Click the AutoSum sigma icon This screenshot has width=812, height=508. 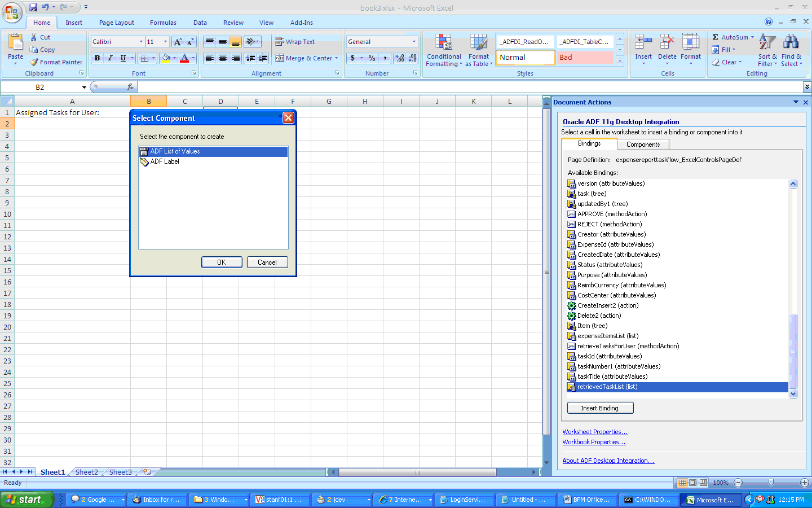[716, 37]
